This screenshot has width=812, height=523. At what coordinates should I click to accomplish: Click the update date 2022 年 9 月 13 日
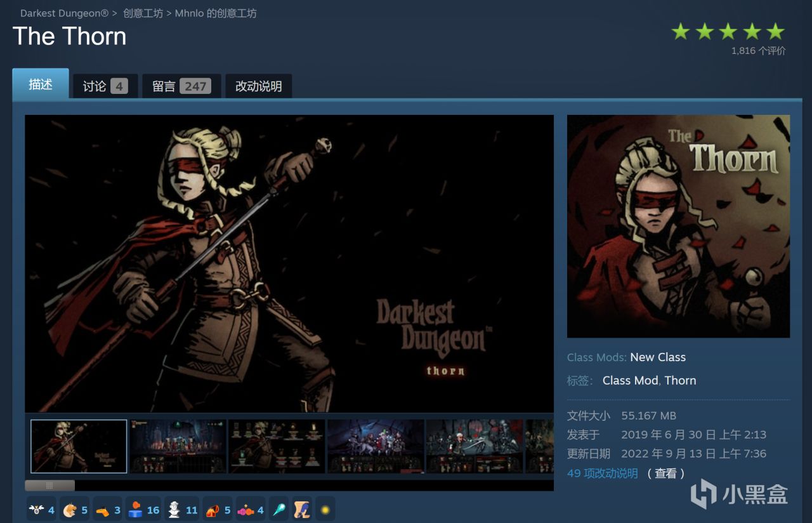tap(694, 454)
